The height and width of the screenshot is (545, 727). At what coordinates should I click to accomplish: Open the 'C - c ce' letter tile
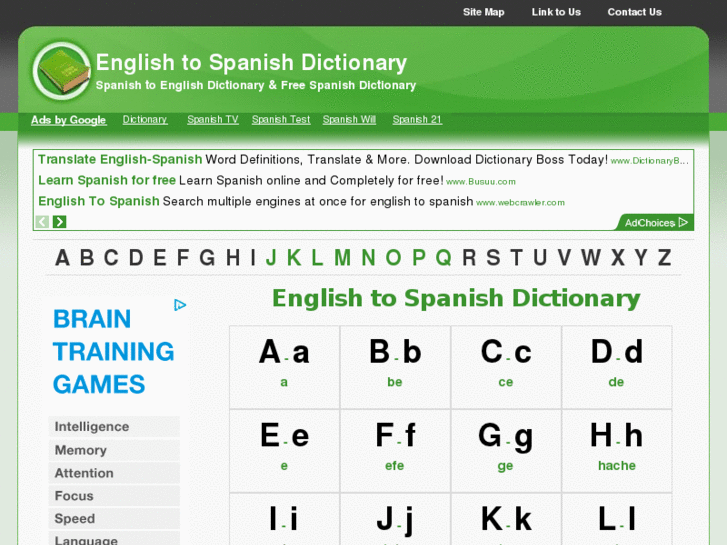pyautogui.click(x=506, y=367)
